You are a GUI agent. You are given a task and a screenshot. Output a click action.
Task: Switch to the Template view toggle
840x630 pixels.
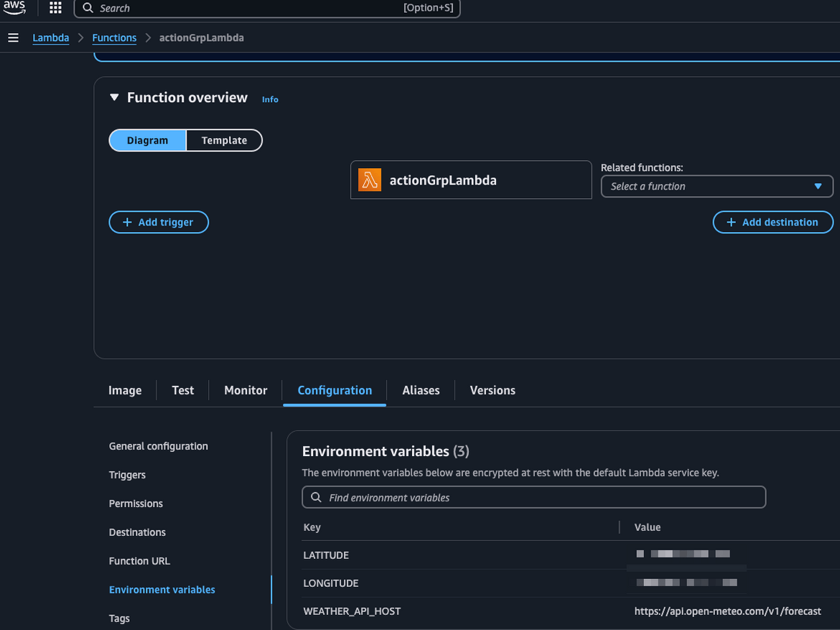(x=224, y=141)
